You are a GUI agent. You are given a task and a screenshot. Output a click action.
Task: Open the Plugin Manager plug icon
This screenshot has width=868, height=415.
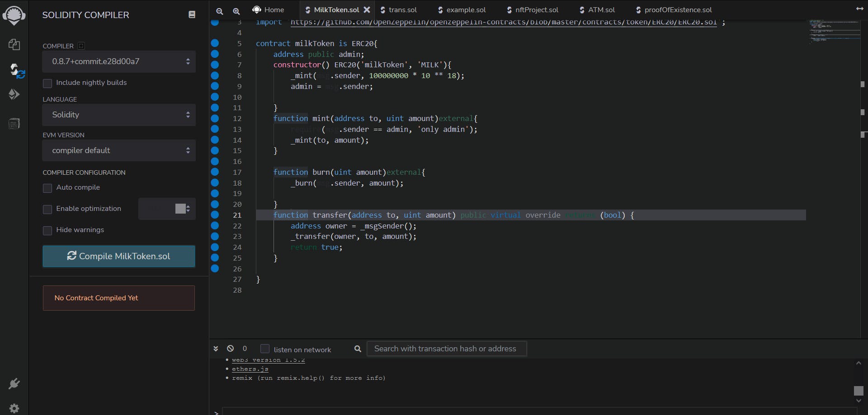coord(14,384)
